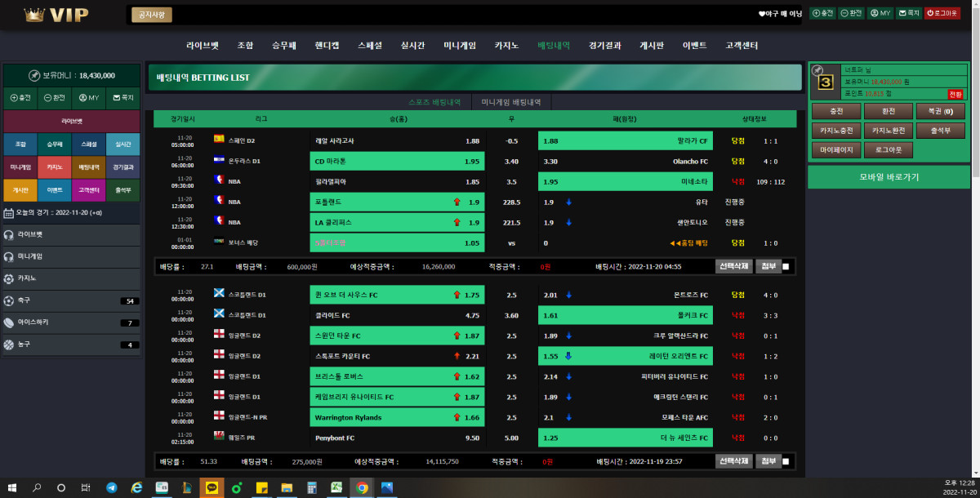Image resolution: width=980 pixels, height=498 pixels.
Task: Switch to 스포츠 배팅내역 tab
Action: tap(434, 102)
